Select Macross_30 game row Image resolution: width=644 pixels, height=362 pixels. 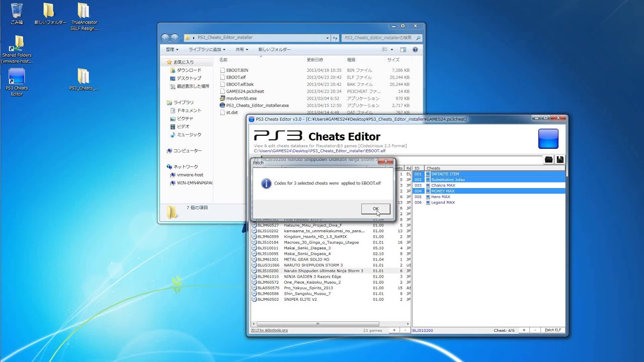[x=331, y=242]
